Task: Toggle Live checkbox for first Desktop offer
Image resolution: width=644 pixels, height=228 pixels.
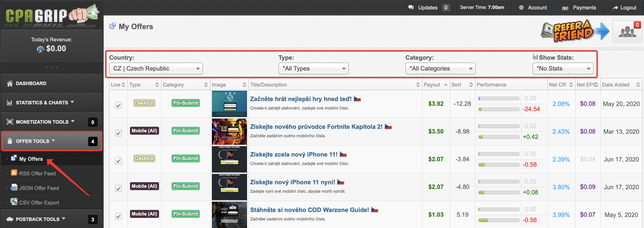Action: (118, 105)
